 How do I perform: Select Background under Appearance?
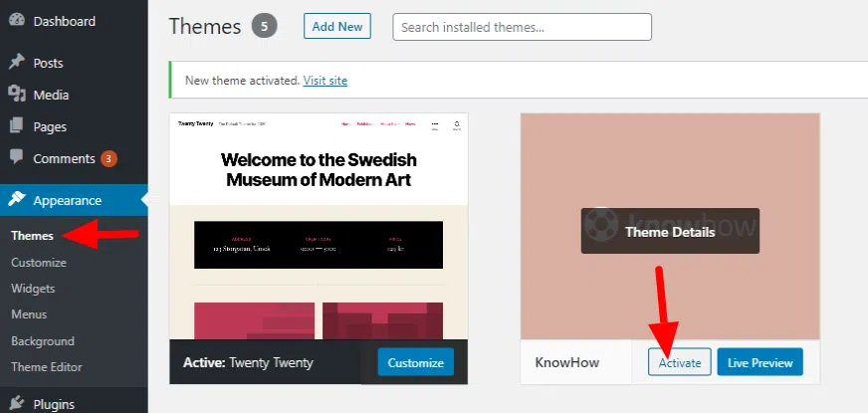click(x=43, y=341)
